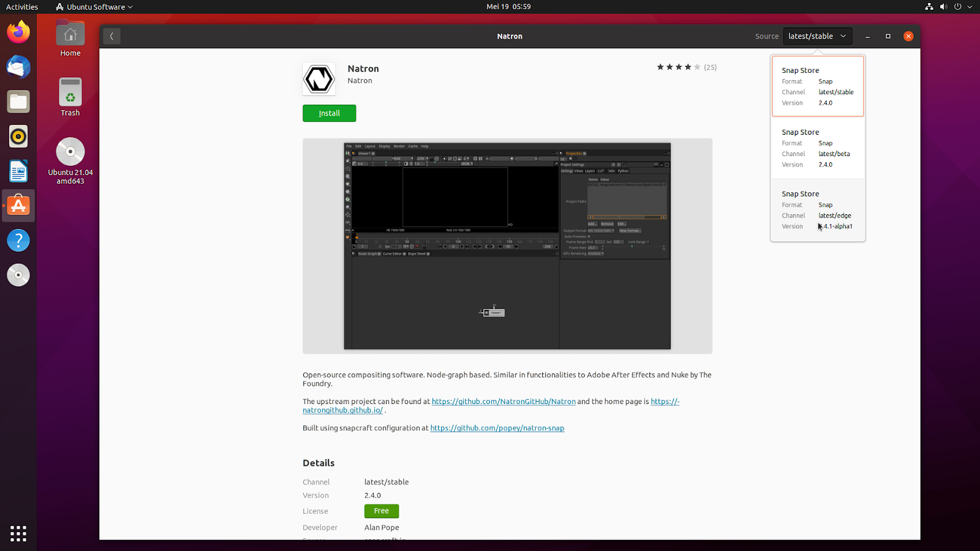
Task: Open the clock and calendar menu
Action: click(508, 7)
